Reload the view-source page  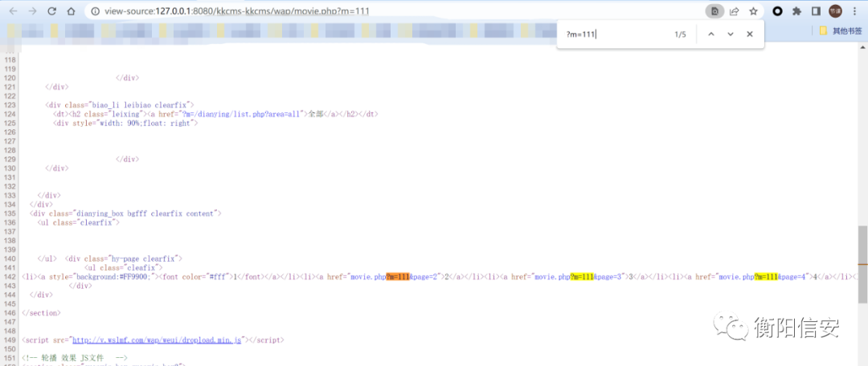tap(52, 11)
